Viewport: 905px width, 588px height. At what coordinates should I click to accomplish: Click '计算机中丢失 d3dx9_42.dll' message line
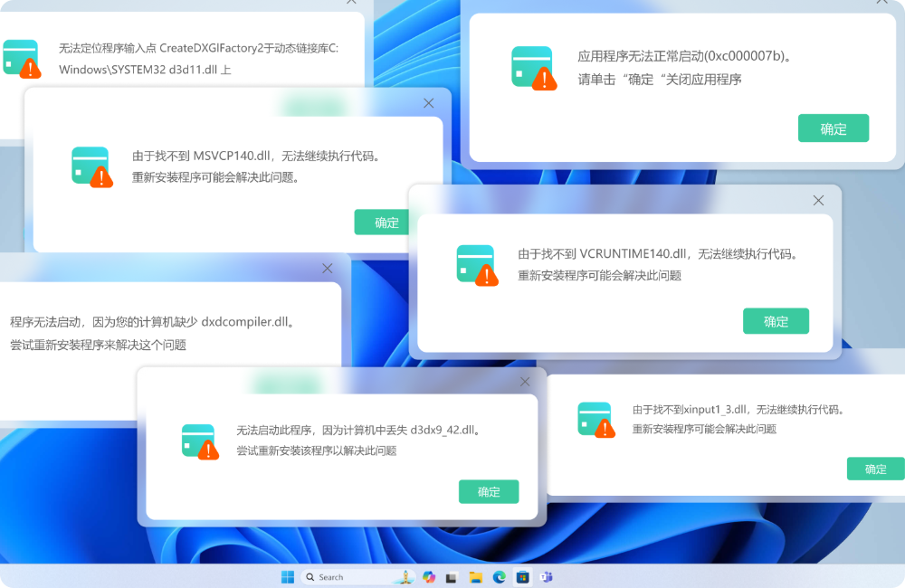(x=359, y=430)
